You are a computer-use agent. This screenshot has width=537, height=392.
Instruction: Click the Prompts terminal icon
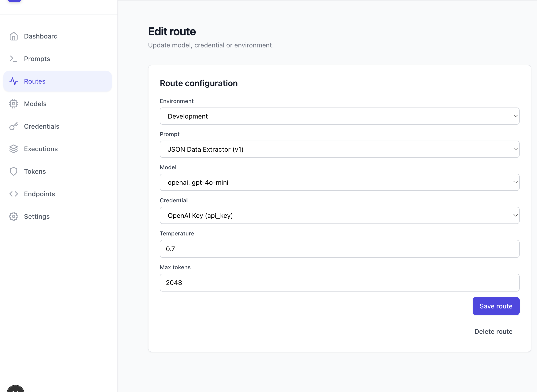(x=14, y=59)
